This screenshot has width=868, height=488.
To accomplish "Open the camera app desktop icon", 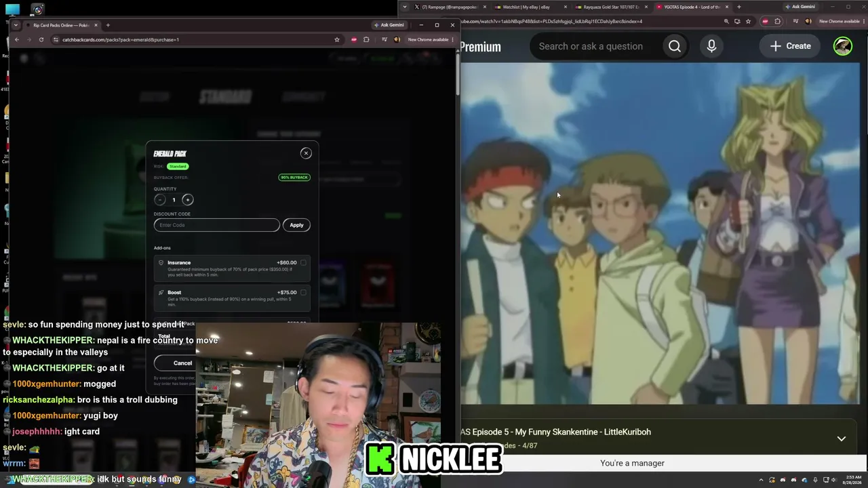I will coord(37,9).
